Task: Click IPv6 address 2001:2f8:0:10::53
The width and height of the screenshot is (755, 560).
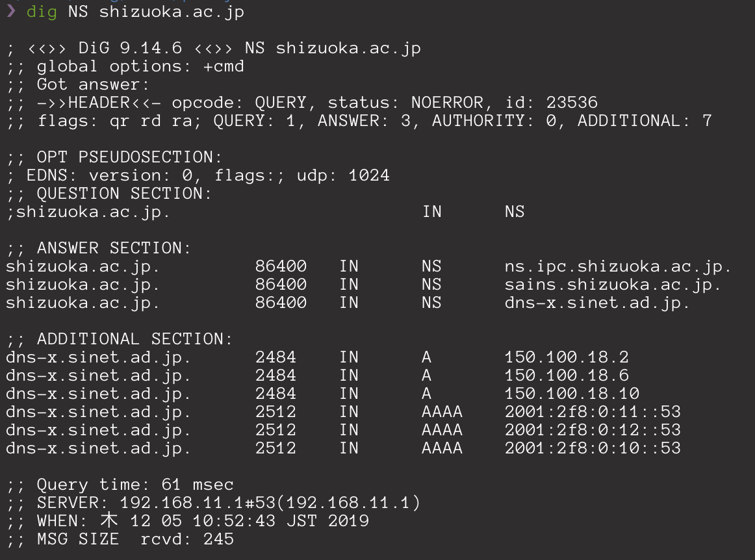Action: [593, 449]
